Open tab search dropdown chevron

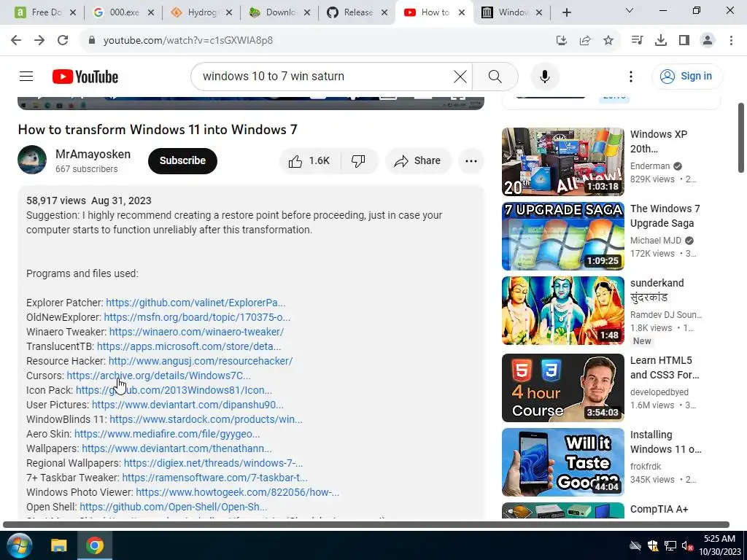coord(630,10)
